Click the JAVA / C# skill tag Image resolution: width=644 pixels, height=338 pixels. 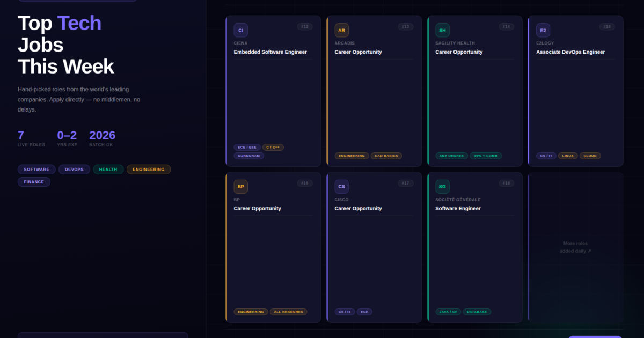coord(448,312)
